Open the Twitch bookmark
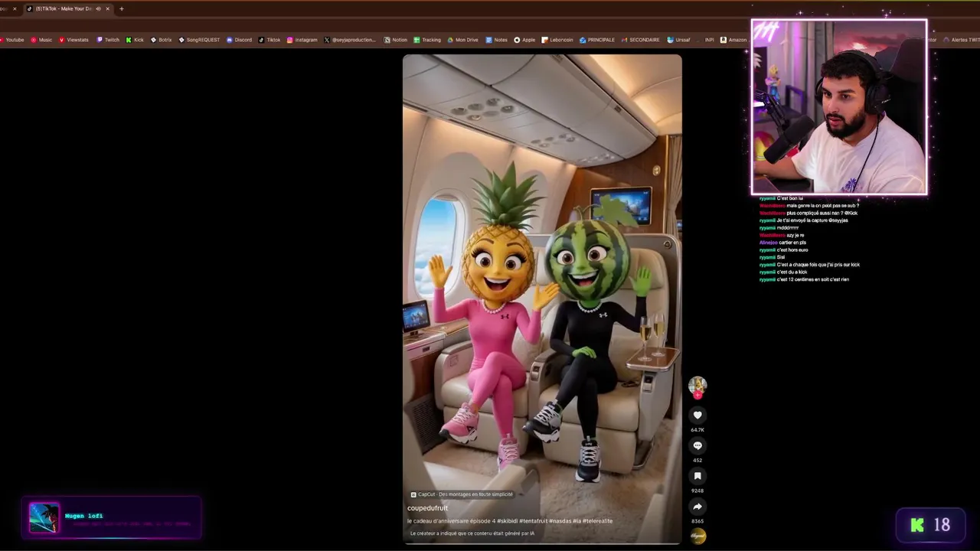The height and width of the screenshot is (551, 980). tap(108, 40)
